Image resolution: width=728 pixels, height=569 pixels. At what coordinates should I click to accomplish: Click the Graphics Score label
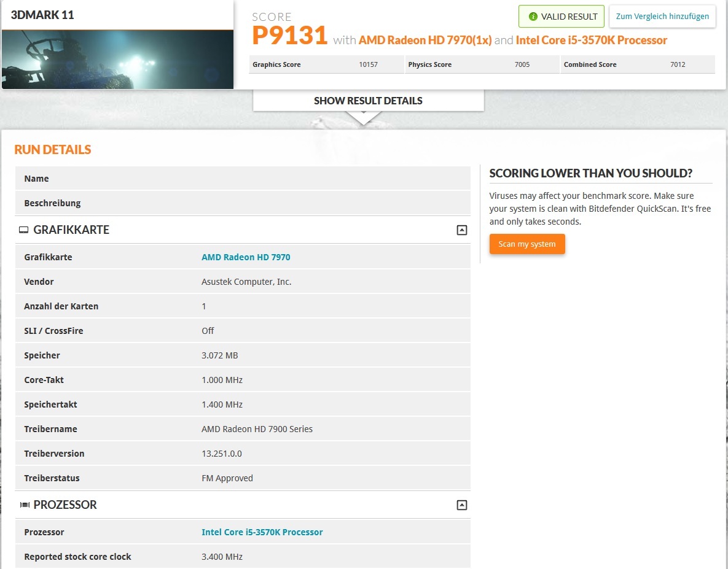276,64
